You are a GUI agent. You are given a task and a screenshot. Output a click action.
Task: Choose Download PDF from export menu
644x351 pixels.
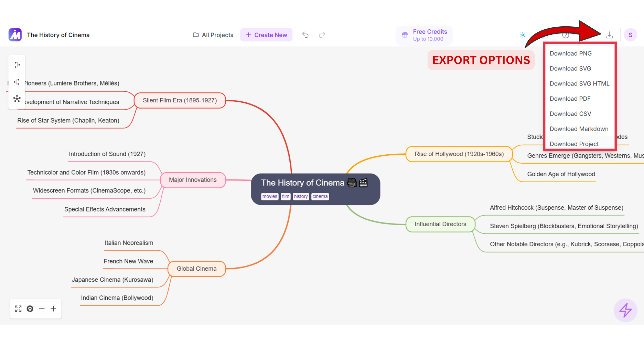click(570, 99)
